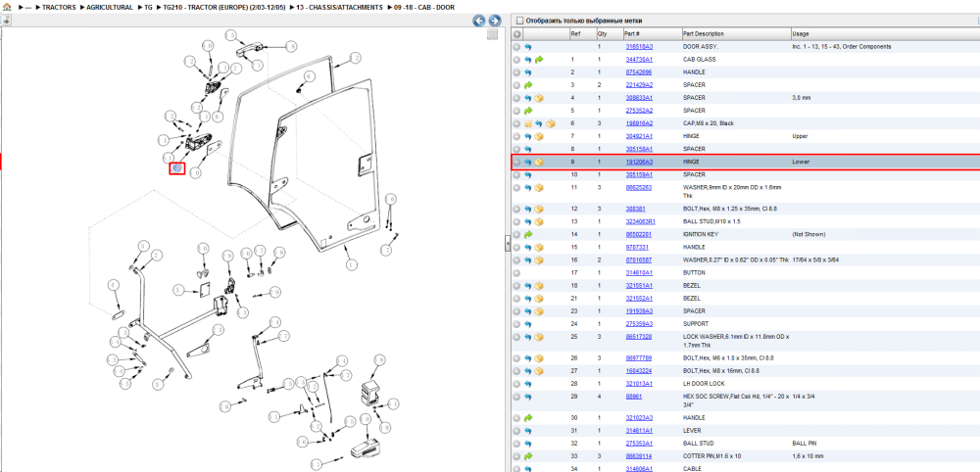The image size is (980, 472).
Task: Expand the collapsed '...' breadcrumb level
Action: [x=28, y=8]
